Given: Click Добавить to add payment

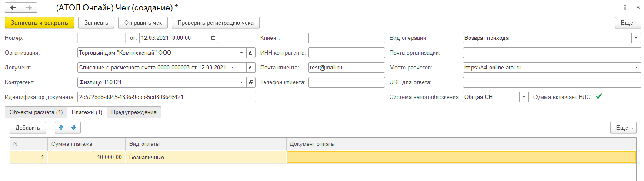Looking at the screenshot, I should [28, 128].
